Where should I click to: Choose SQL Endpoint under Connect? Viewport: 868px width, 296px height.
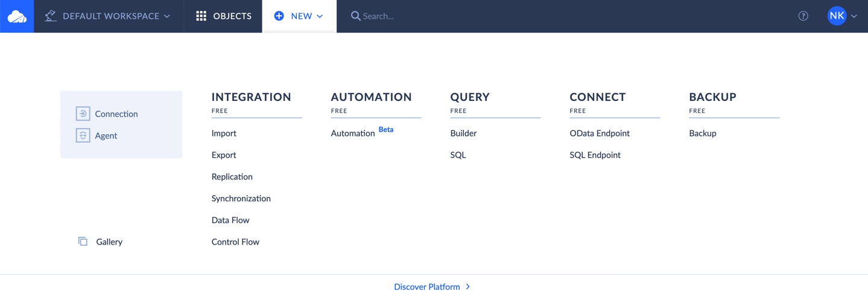[x=595, y=155]
